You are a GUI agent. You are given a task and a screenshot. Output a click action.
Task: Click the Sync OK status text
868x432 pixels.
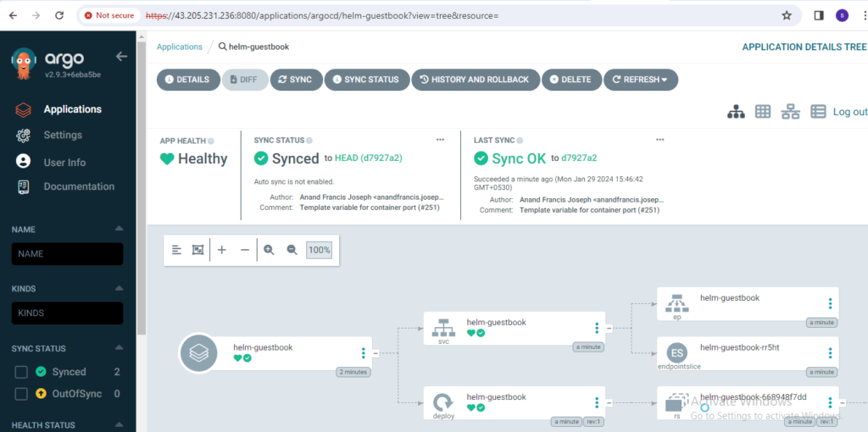click(519, 158)
